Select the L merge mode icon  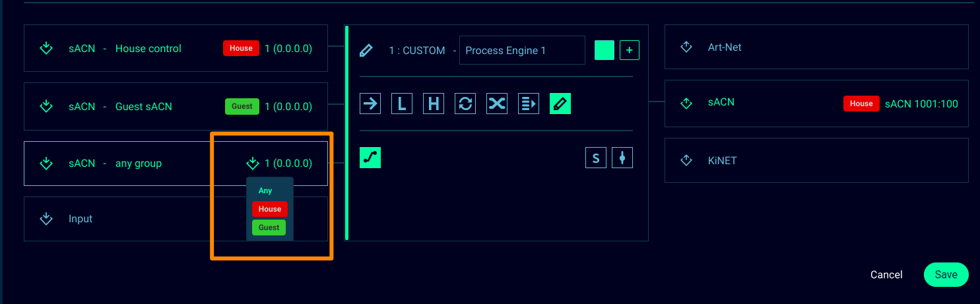(x=402, y=104)
